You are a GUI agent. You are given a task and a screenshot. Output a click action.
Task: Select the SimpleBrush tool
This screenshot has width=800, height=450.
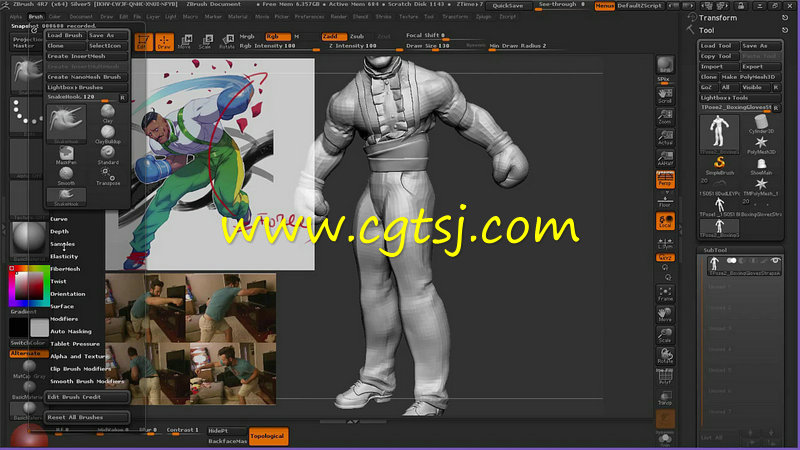pyautogui.click(x=719, y=166)
